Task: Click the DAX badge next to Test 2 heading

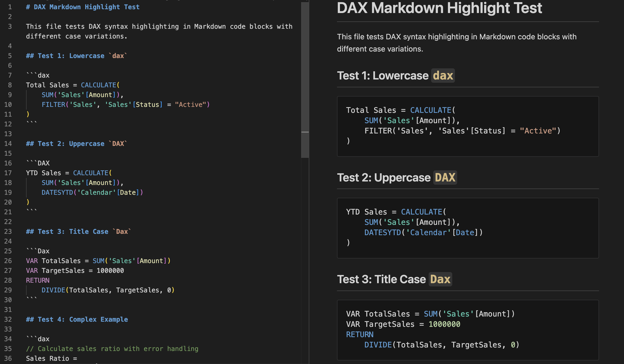Action: click(x=445, y=177)
